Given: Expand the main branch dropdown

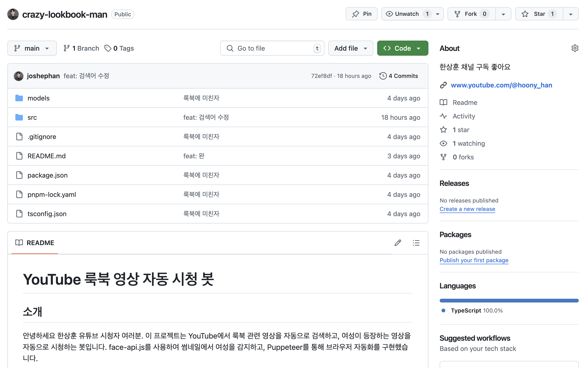Looking at the screenshot, I should tap(32, 48).
